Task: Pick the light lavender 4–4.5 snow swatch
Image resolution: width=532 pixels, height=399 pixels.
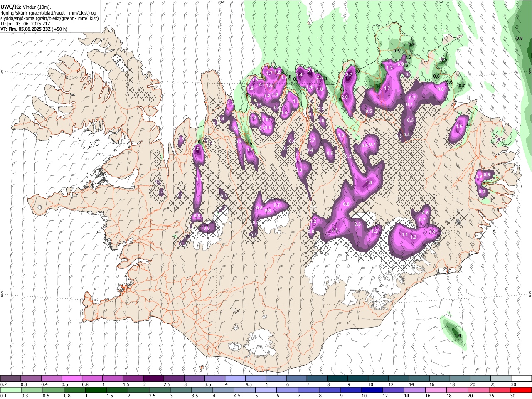Action: pos(235,378)
